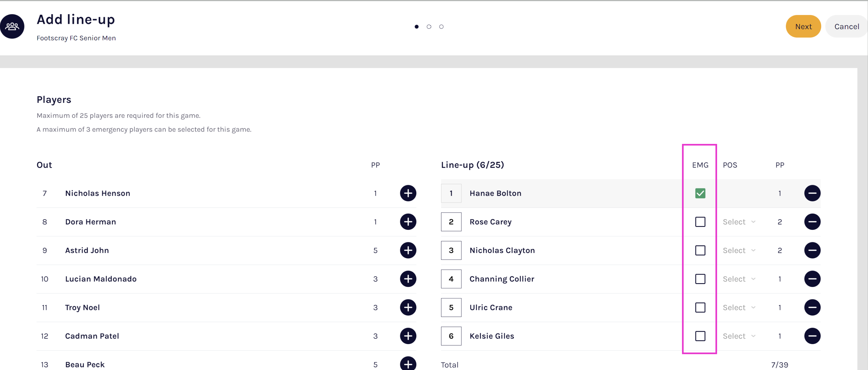Add Beau Peck to the line-up
This screenshot has height=370, width=868.
(x=408, y=364)
